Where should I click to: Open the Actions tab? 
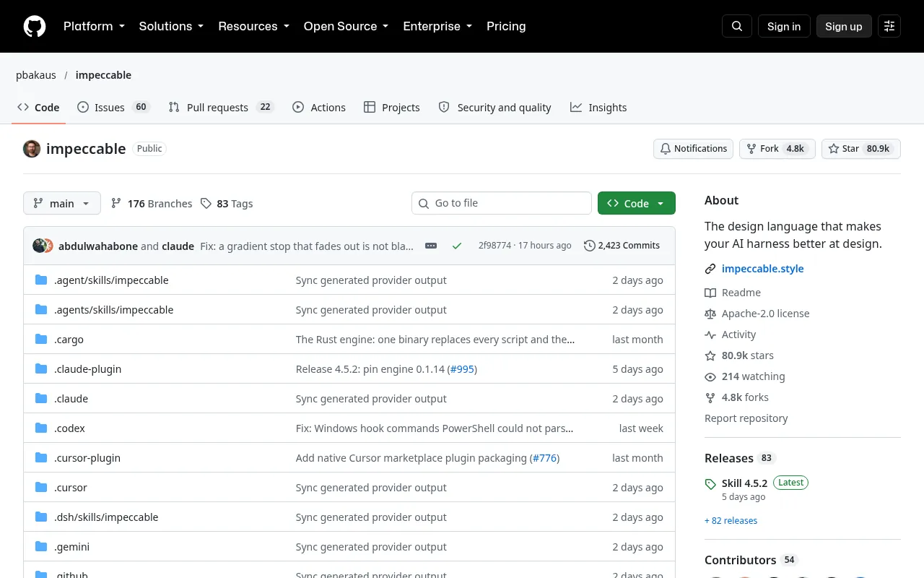[x=319, y=107]
